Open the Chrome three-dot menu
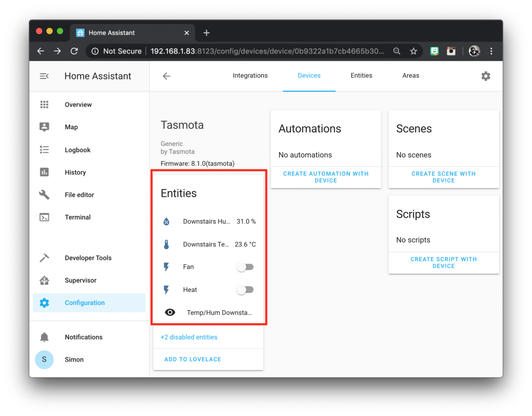532x416 pixels. [491, 51]
